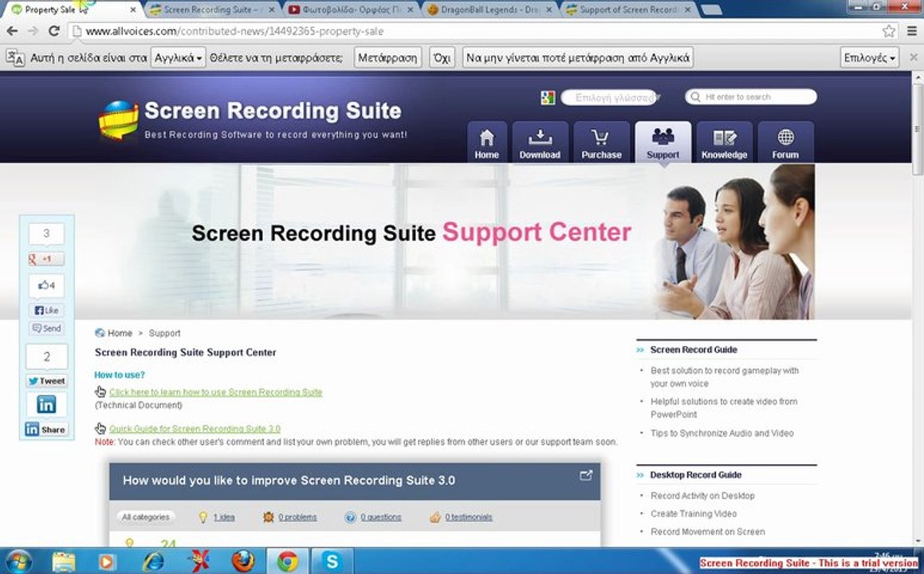Click the Home breadcrumb link
Viewport: 924px width, 574px height.
(x=120, y=333)
